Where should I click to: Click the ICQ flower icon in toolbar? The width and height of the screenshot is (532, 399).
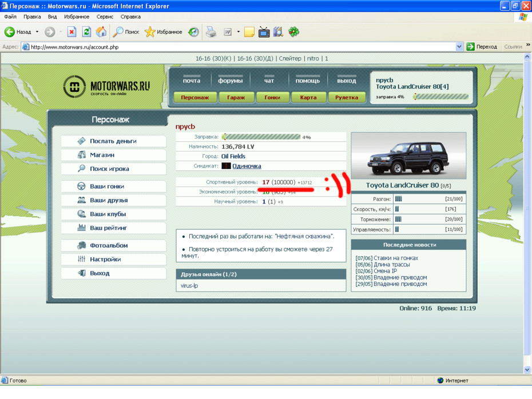[x=294, y=32]
